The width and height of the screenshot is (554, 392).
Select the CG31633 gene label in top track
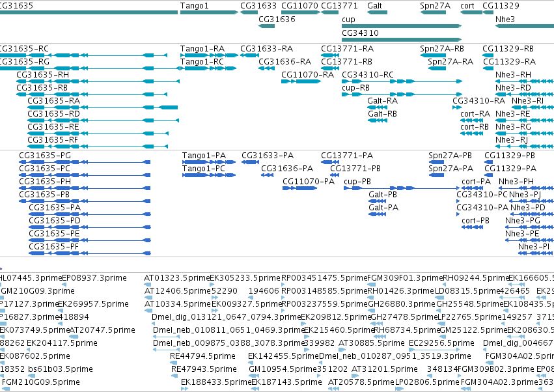(258, 6)
